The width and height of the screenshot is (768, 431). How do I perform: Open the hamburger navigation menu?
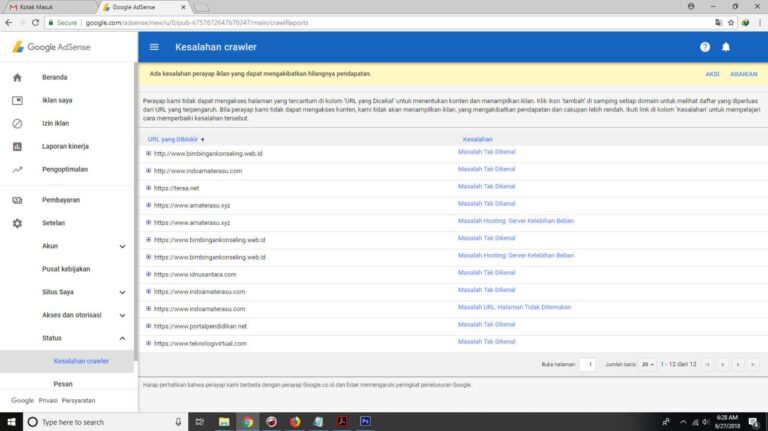click(154, 47)
